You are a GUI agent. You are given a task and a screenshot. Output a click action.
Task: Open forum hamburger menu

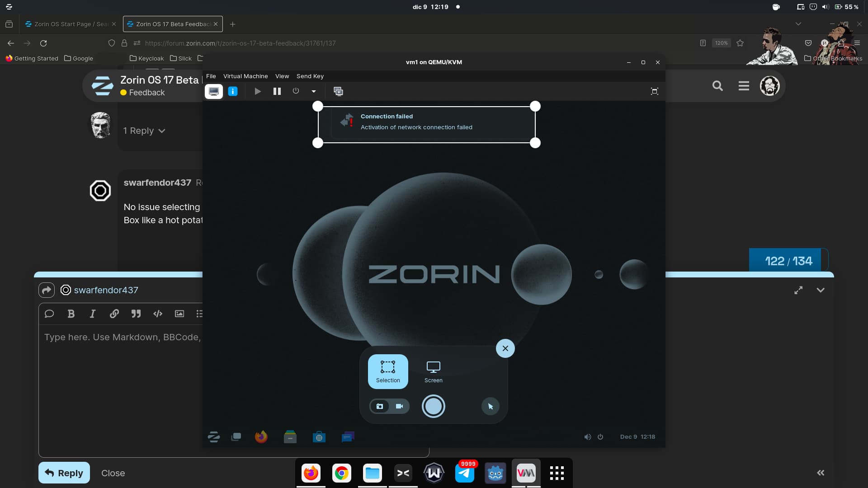pyautogui.click(x=744, y=86)
